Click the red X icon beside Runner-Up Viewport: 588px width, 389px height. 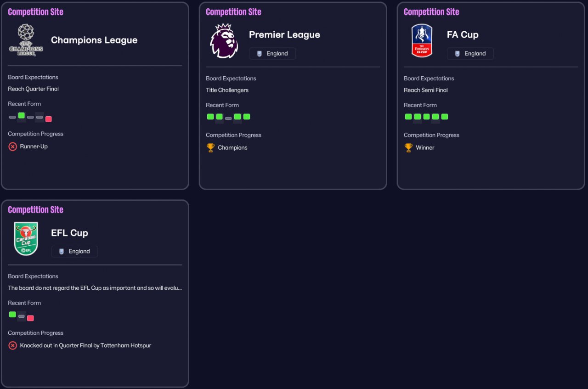pyautogui.click(x=12, y=147)
